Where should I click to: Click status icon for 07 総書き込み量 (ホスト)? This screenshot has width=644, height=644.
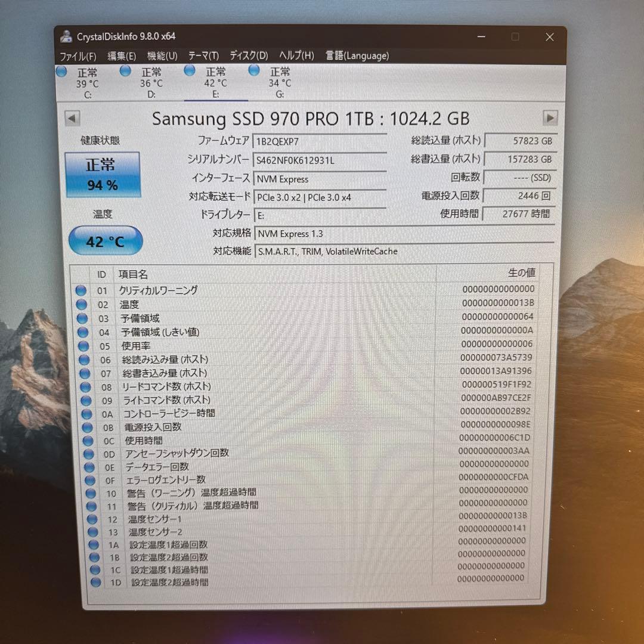[x=85, y=373]
